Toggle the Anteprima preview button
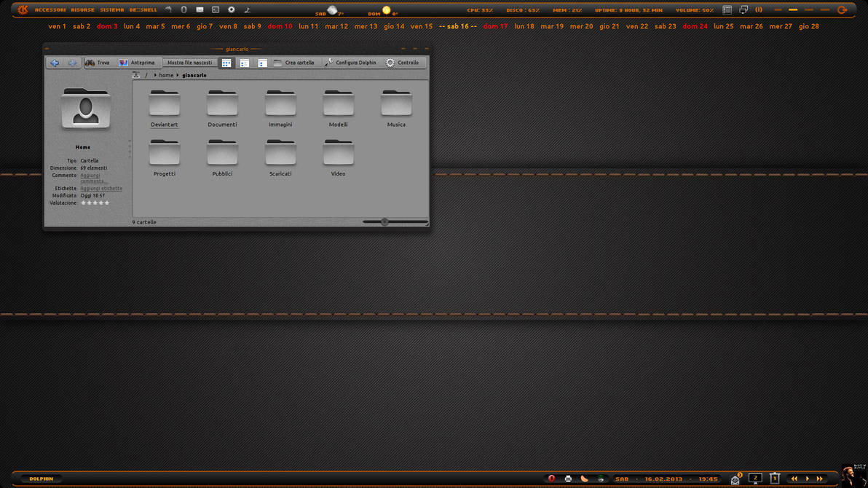 click(137, 63)
